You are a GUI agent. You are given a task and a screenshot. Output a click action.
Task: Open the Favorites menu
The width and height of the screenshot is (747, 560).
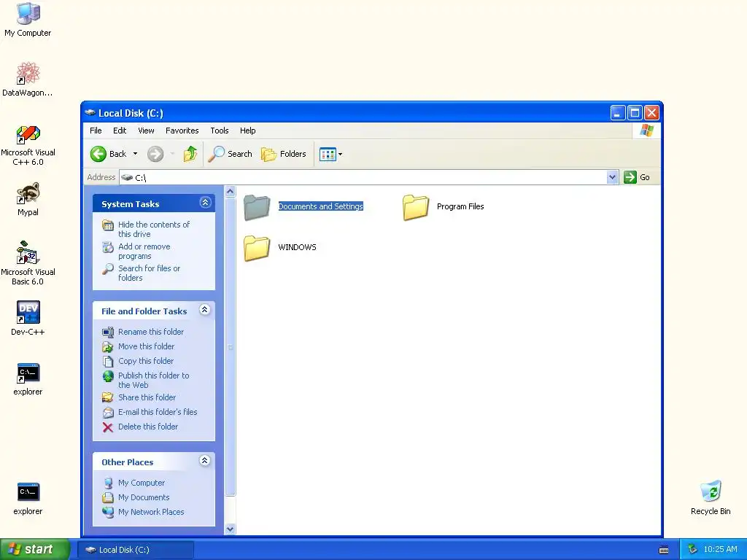click(x=182, y=131)
